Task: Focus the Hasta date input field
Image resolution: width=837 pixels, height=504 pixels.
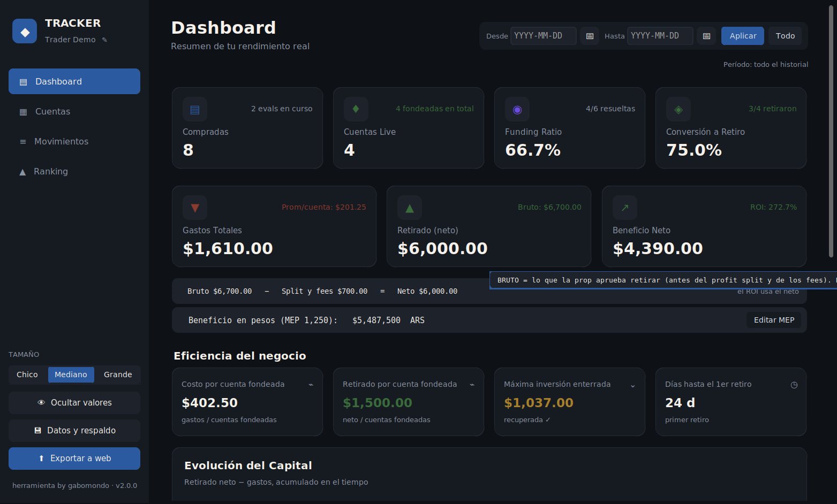Action: 660,36
